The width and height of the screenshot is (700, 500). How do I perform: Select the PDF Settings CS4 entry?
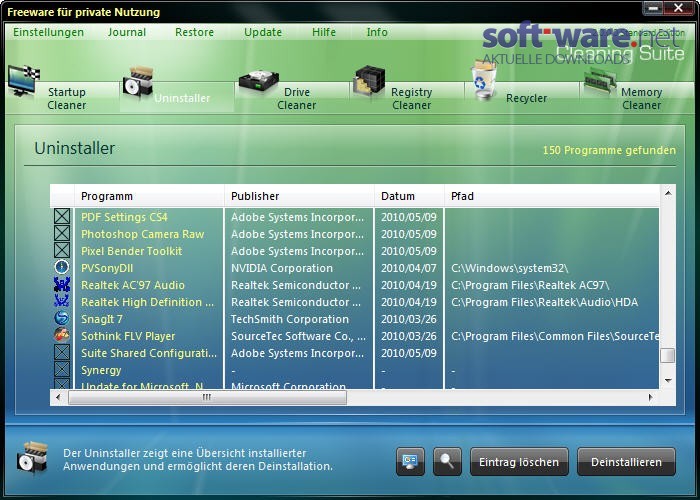point(124,217)
